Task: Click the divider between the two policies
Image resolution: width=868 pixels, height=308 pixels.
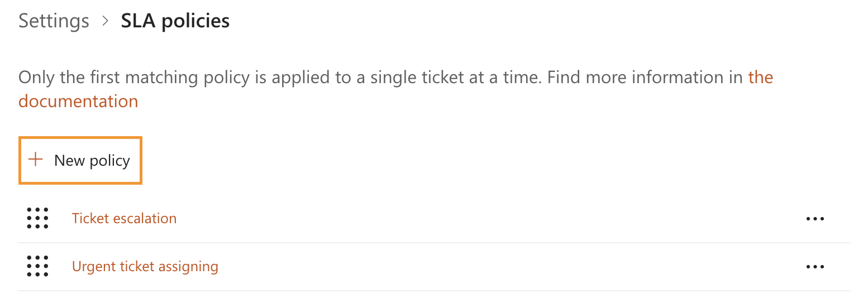Action: click(434, 243)
